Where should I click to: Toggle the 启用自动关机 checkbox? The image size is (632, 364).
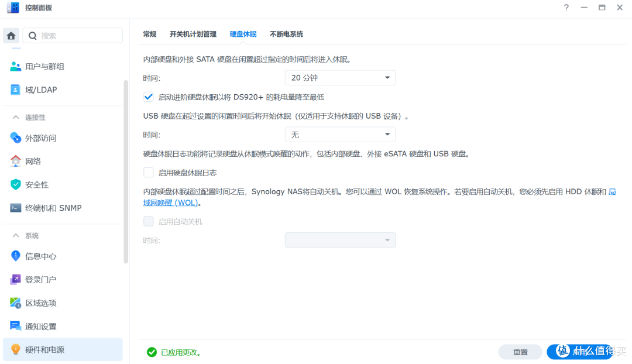tap(148, 221)
